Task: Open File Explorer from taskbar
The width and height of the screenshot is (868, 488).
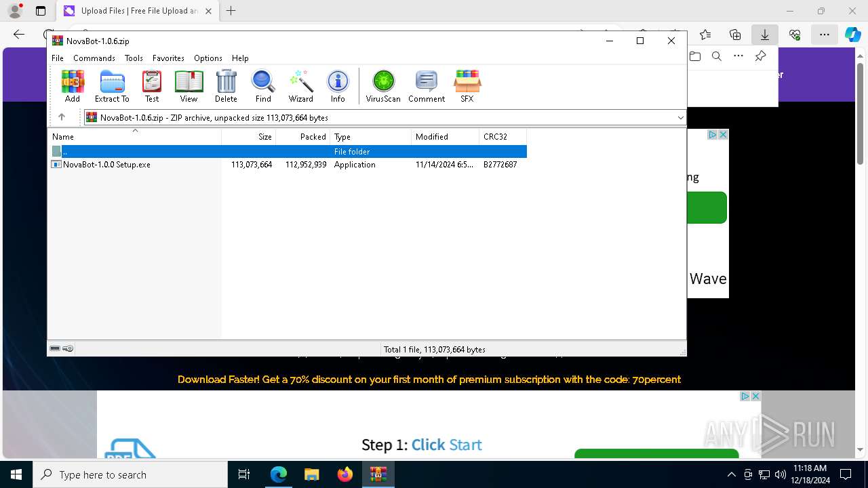Action: tap(312, 474)
